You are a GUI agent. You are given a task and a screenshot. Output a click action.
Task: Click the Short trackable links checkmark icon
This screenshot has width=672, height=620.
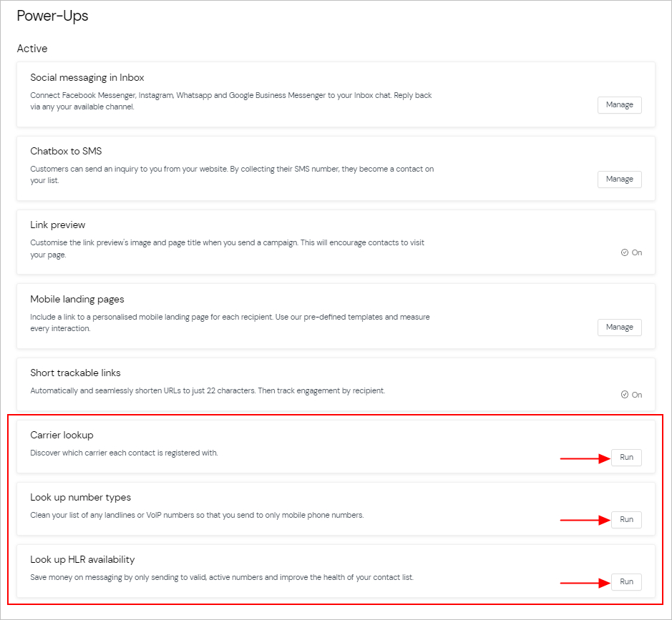pos(625,395)
